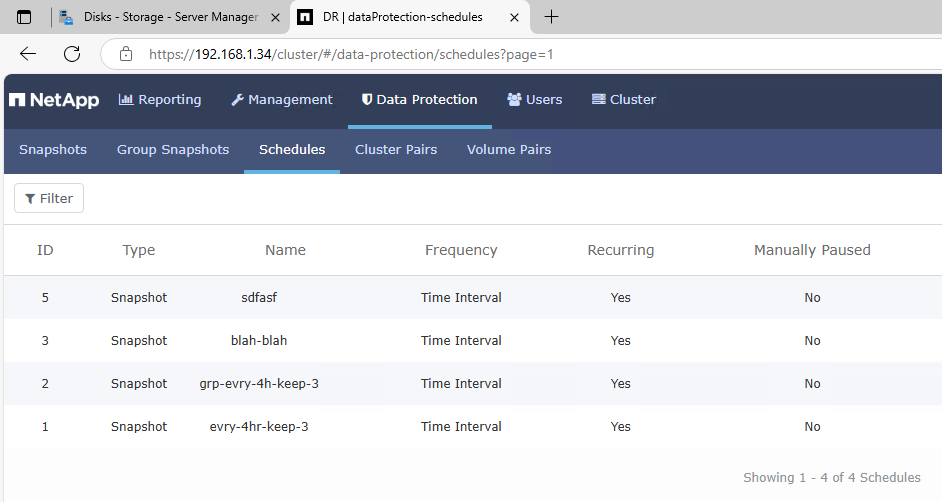Screen dimensions: 942x502
Task: Open a new browser tab
Action: (551, 17)
